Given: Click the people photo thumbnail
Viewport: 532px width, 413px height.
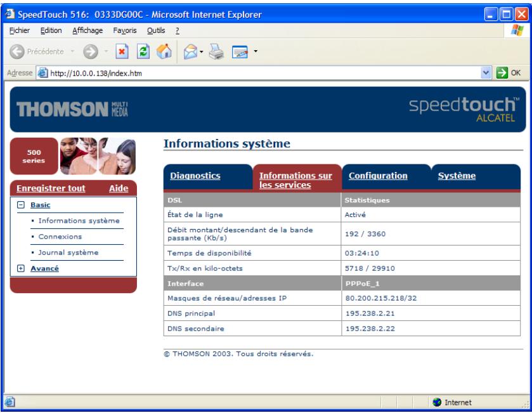Looking at the screenshot, I should coord(98,156).
